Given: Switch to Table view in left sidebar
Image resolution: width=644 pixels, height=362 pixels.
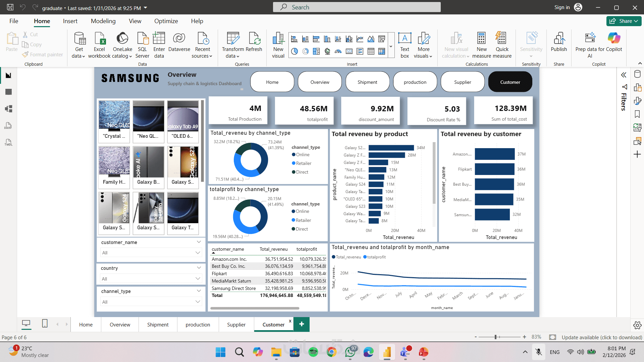Looking at the screenshot, I should 9,92.
